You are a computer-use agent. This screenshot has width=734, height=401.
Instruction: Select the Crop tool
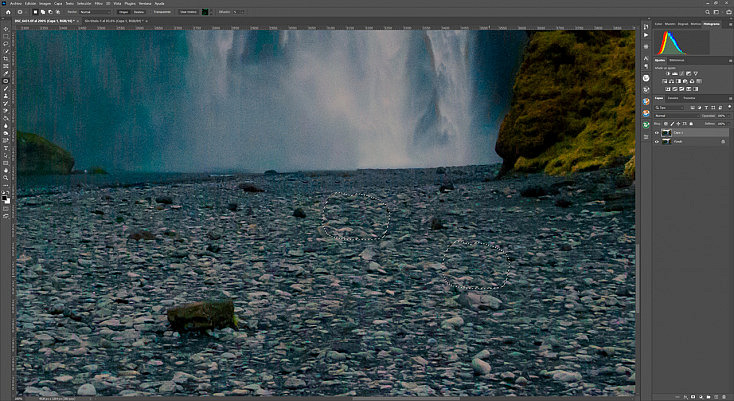tap(6, 59)
